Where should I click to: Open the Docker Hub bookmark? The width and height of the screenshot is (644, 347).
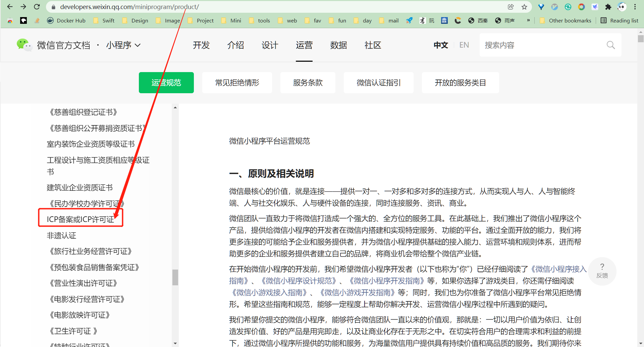(x=66, y=20)
